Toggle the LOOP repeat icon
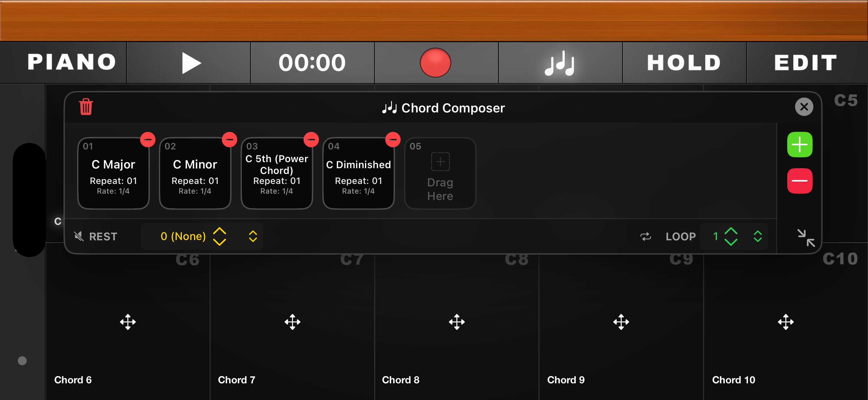This screenshot has height=400, width=868. (645, 236)
